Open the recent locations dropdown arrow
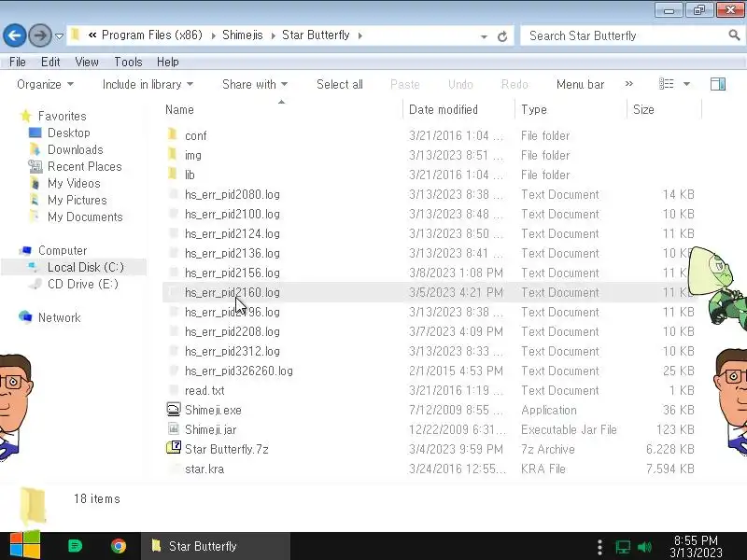Image resolution: width=747 pixels, height=560 pixels. [x=59, y=36]
